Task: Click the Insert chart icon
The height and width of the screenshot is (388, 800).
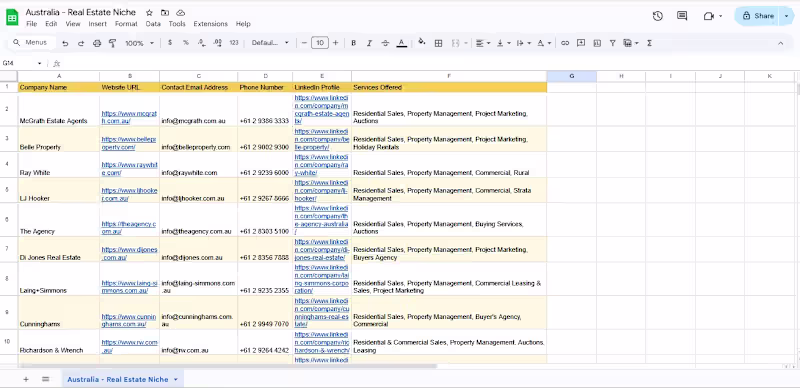Action: pyautogui.click(x=597, y=43)
